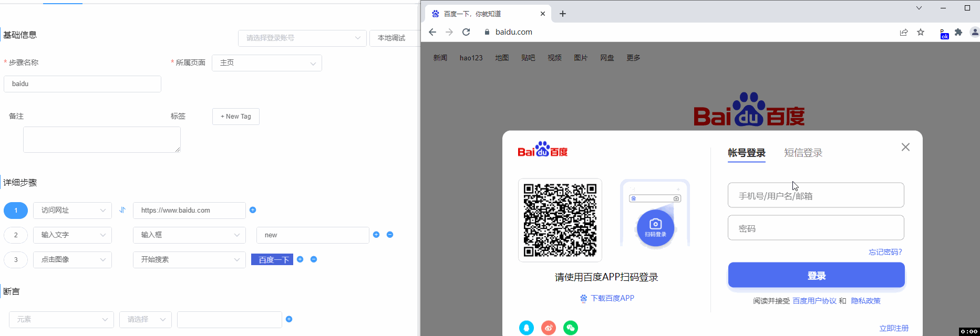Remove the 输入文字 step row
This screenshot has width=980, height=336.
(390, 235)
